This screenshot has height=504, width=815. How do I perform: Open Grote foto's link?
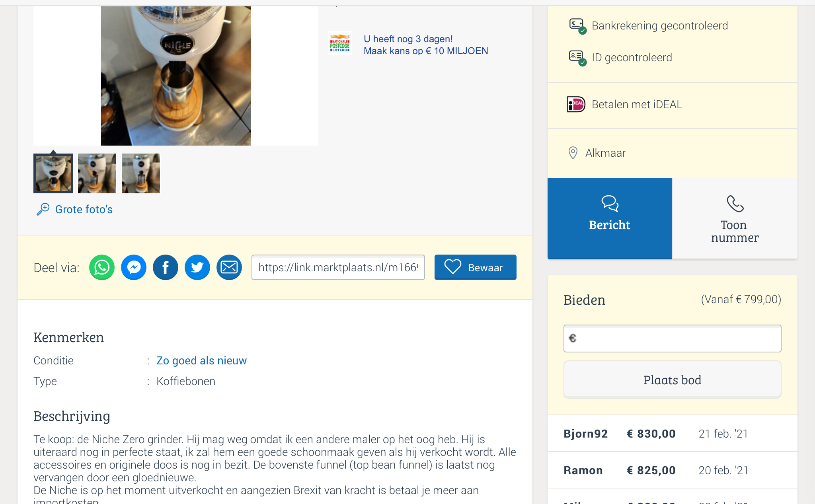click(84, 209)
